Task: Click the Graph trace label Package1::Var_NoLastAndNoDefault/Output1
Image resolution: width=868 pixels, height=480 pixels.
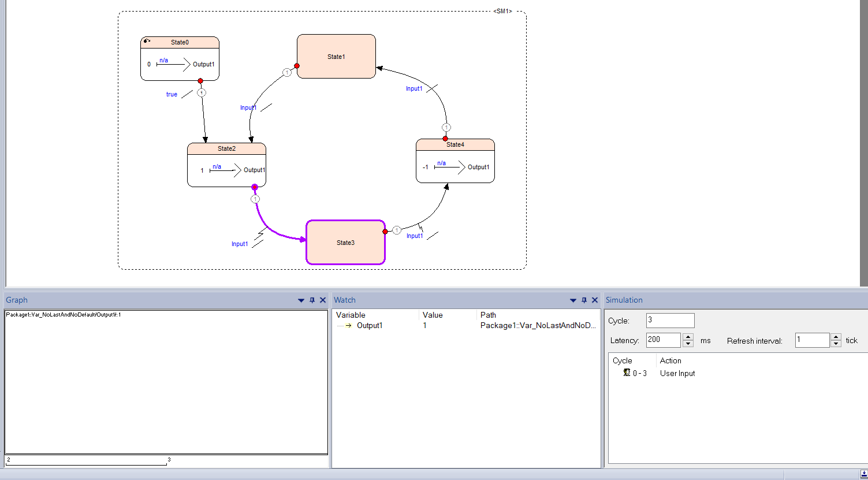Action: (63, 315)
